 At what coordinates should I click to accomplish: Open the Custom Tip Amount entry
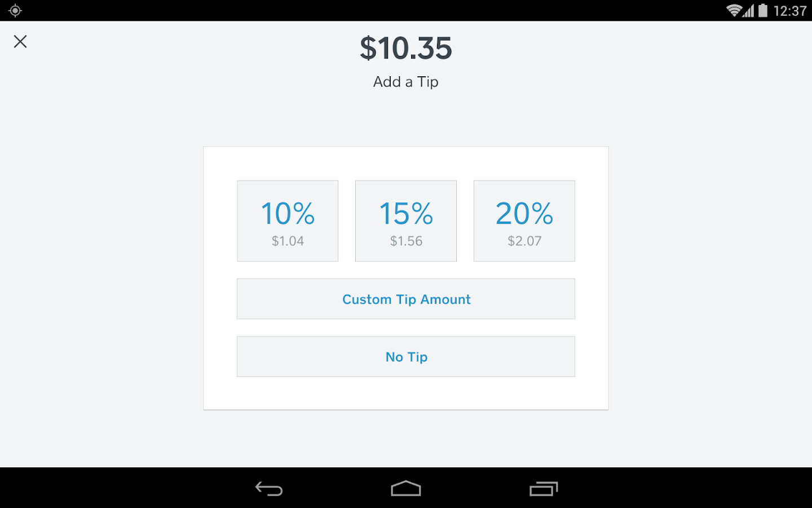pos(405,299)
